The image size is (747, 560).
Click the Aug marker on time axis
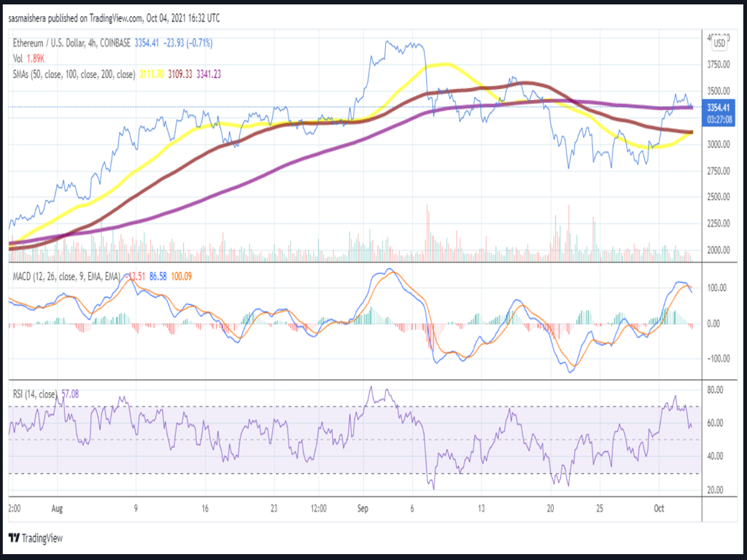coord(58,508)
